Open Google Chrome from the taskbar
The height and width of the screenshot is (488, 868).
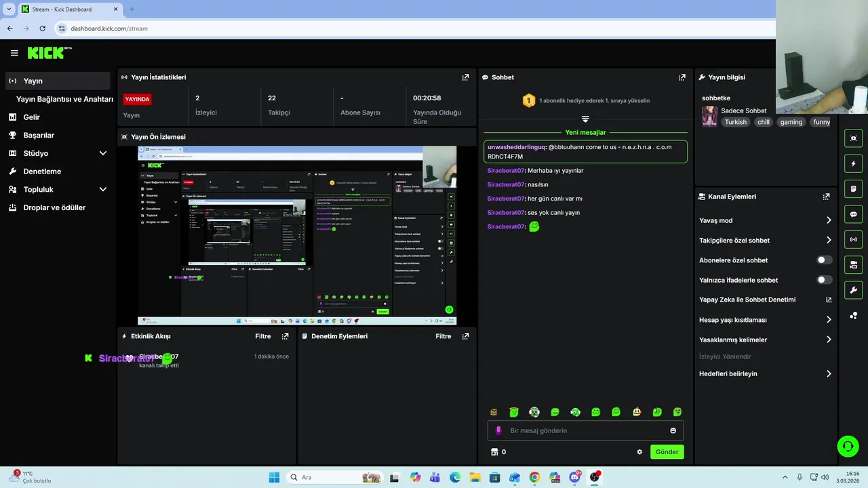pyautogui.click(x=534, y=477)
